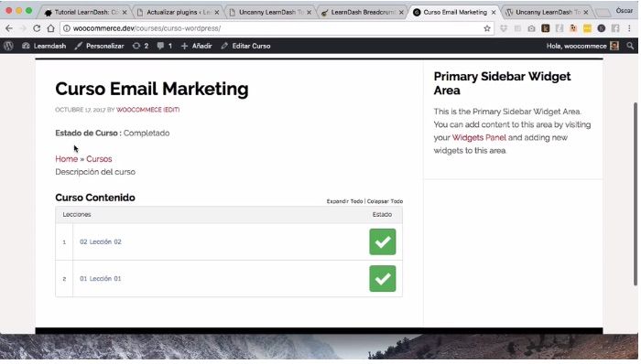Open the browser home page icon
The width and height of the screenshot is (641, 364).
(x=50, y=28)
